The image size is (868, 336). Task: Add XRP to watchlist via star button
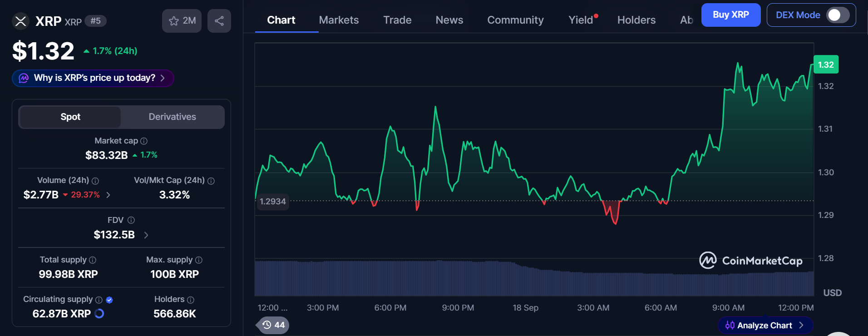182,21
